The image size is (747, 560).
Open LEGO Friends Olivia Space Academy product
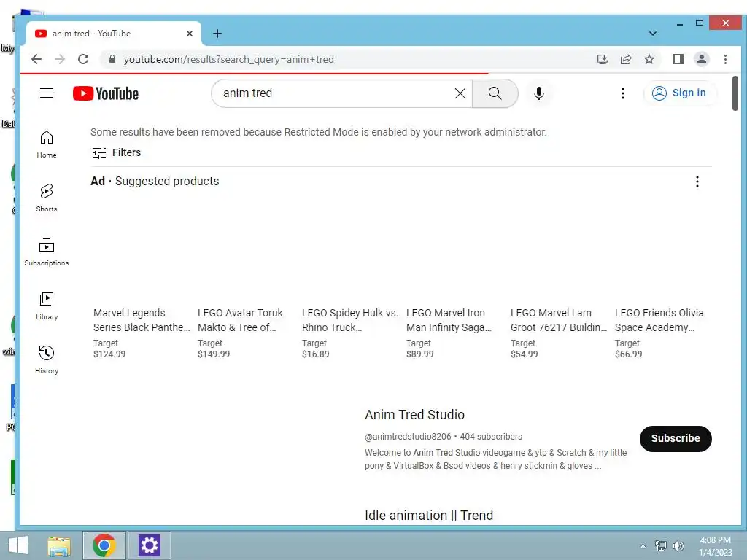click(659, 320)
